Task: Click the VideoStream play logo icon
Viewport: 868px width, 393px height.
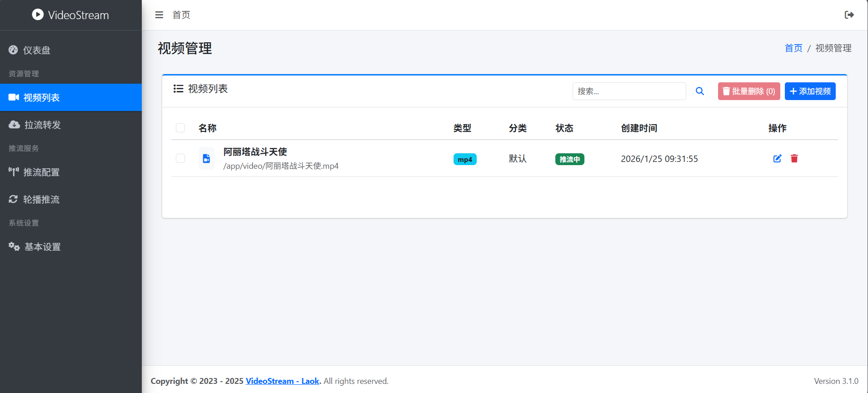Action: [x=38, y=15]
